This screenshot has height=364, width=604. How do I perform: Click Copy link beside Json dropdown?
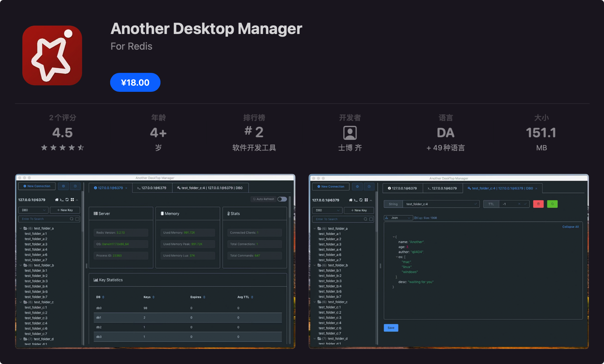(418, 218)
